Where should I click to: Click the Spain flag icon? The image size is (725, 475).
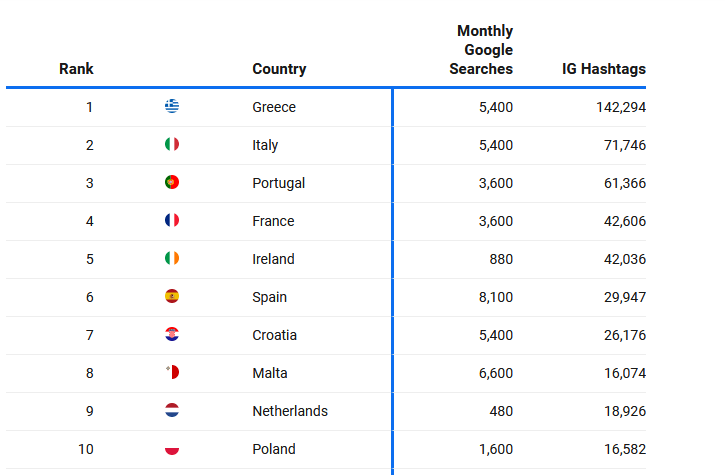click(x=172, y=296)
